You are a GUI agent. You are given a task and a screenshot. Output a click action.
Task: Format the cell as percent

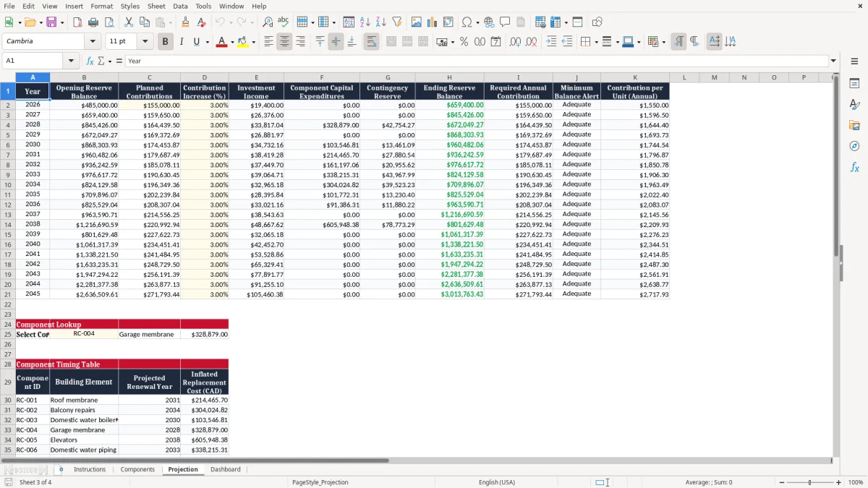(464, 42)
